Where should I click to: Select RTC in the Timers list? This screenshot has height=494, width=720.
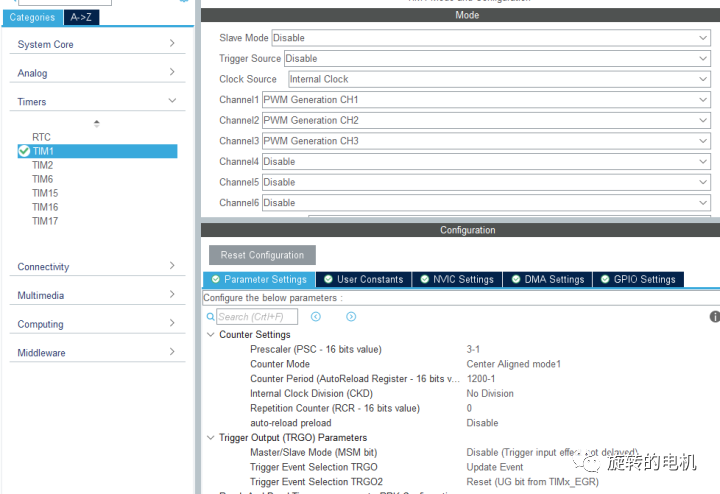point(41,137)
